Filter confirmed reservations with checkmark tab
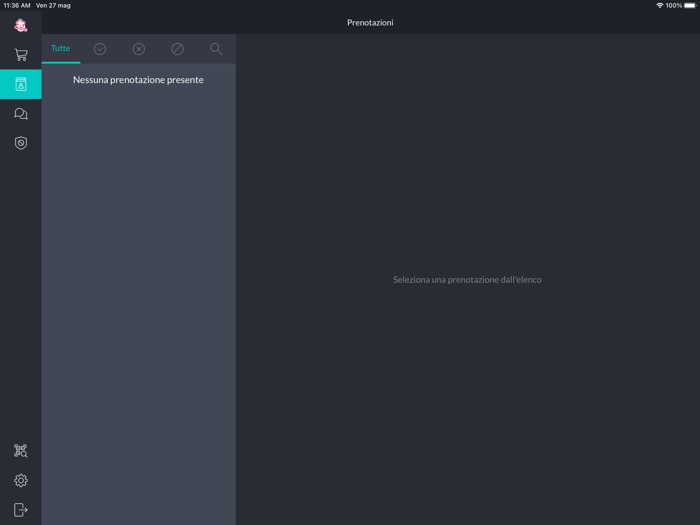Image resolution: width=700 pixels, height=525 pixels. coord(100,49)
